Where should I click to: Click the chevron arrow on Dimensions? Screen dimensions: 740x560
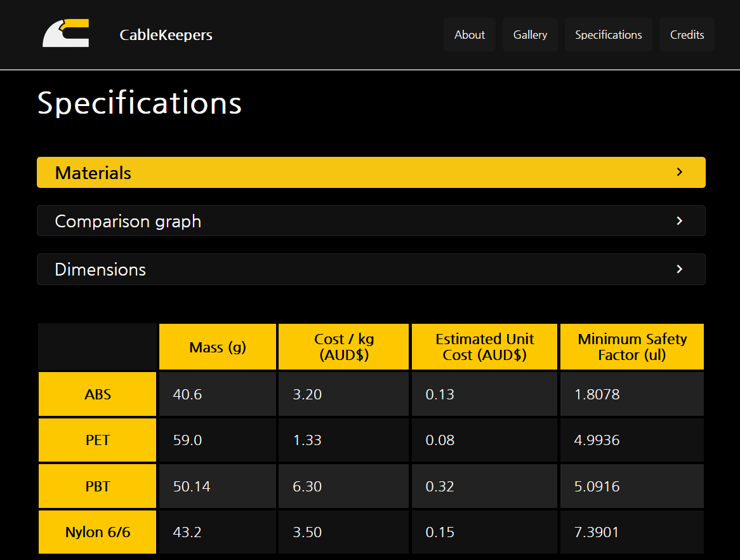coord(679,269)
